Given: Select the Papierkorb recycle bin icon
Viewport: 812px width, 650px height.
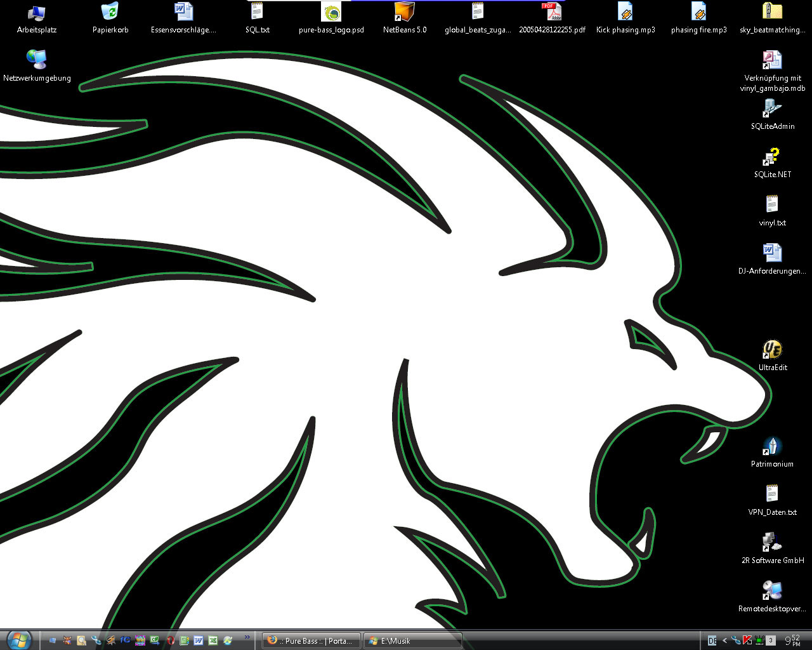Looking at the screenshot, I should coord(110,12).
